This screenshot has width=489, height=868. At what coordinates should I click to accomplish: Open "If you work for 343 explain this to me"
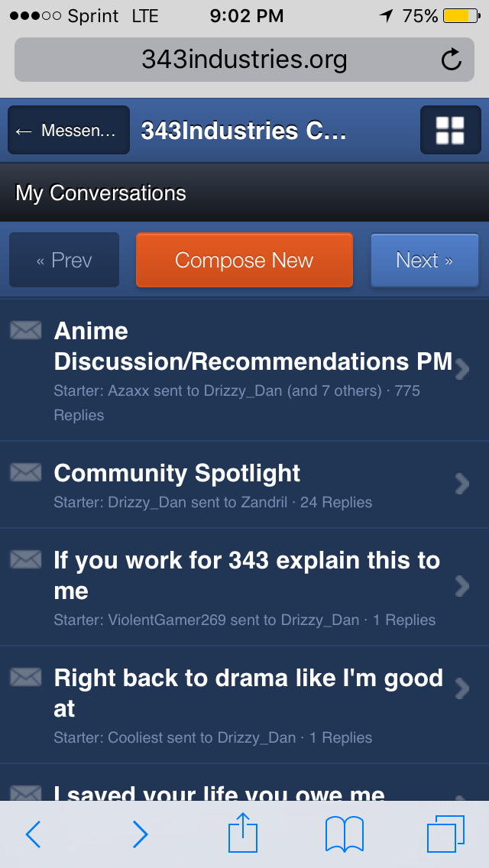point(246,575)
